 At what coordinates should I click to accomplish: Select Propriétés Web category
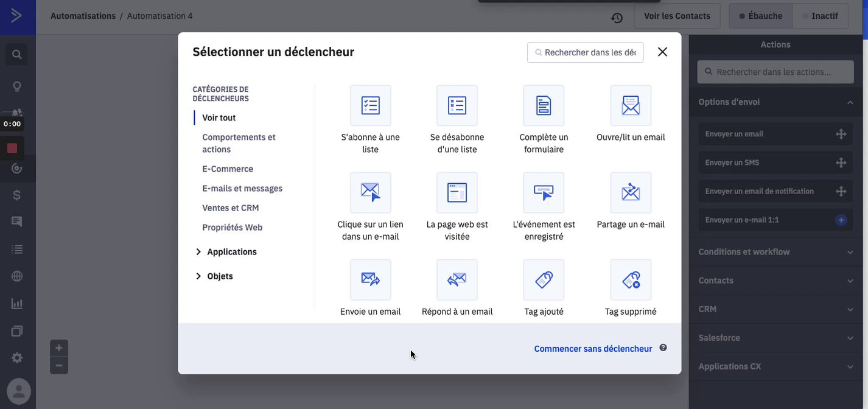[x=233, y=227]
